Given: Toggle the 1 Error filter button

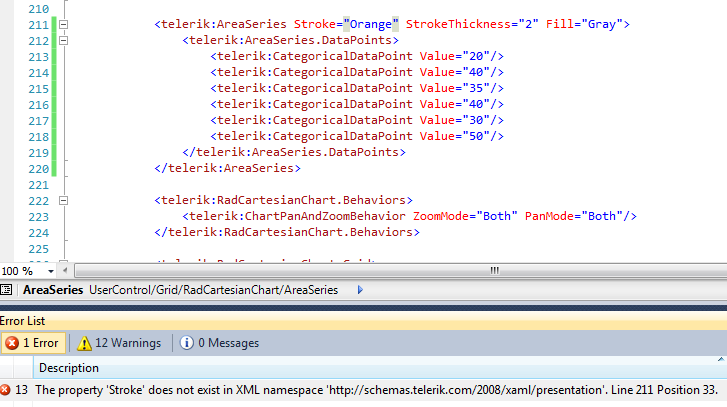Looking at the screenshot, I should click(33, 343).
